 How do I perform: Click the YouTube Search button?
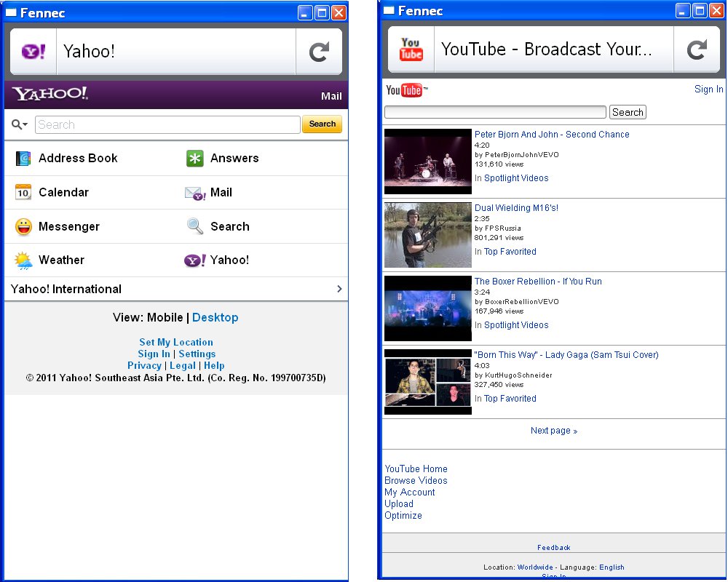click(628, 112)
